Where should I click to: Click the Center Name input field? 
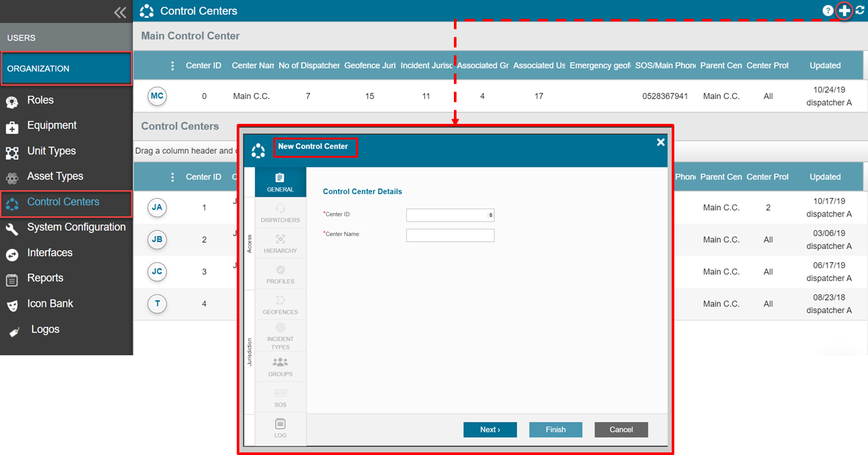(450, 235)
